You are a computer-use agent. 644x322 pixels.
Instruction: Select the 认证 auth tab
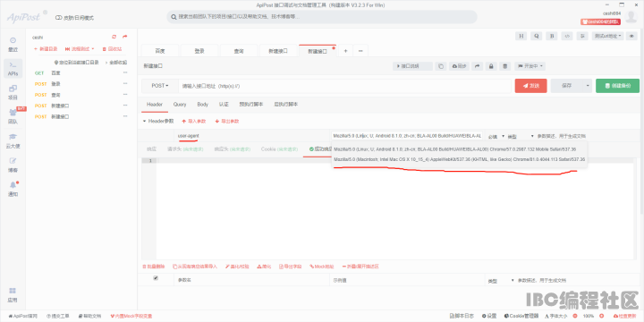click(x=224, y=105)
